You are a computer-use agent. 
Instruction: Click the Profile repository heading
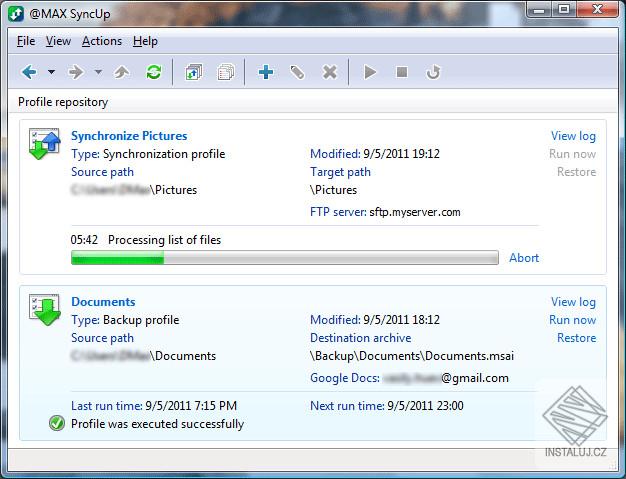point(63,102)
